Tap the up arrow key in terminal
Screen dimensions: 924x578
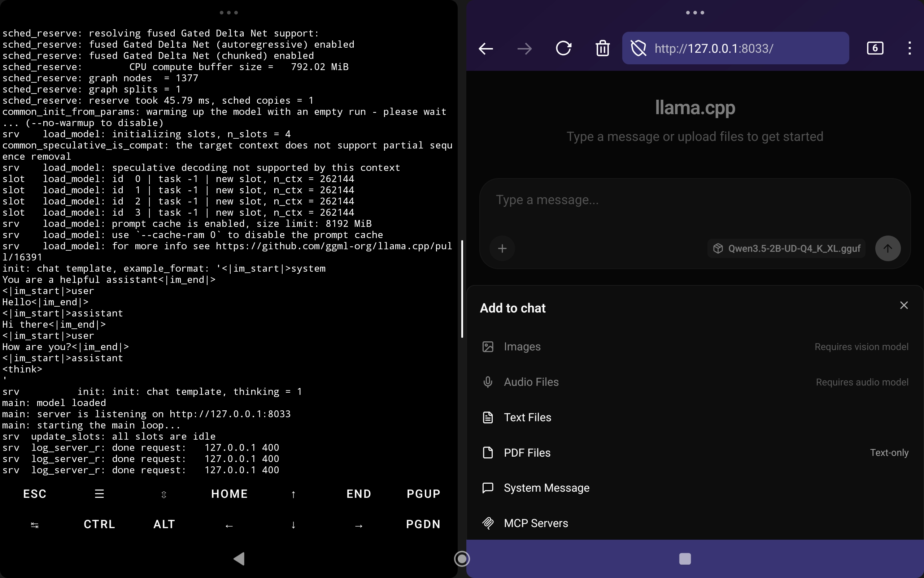[293, 495]
